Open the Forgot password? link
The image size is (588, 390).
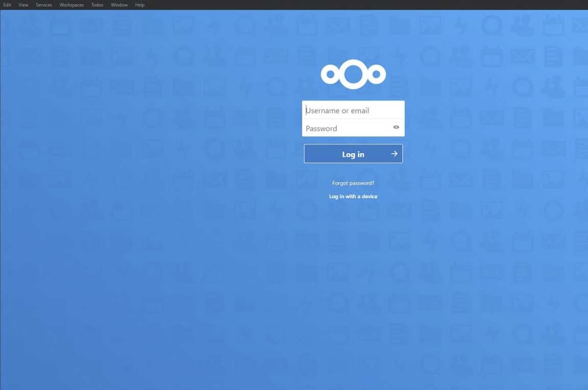[353, 183]
